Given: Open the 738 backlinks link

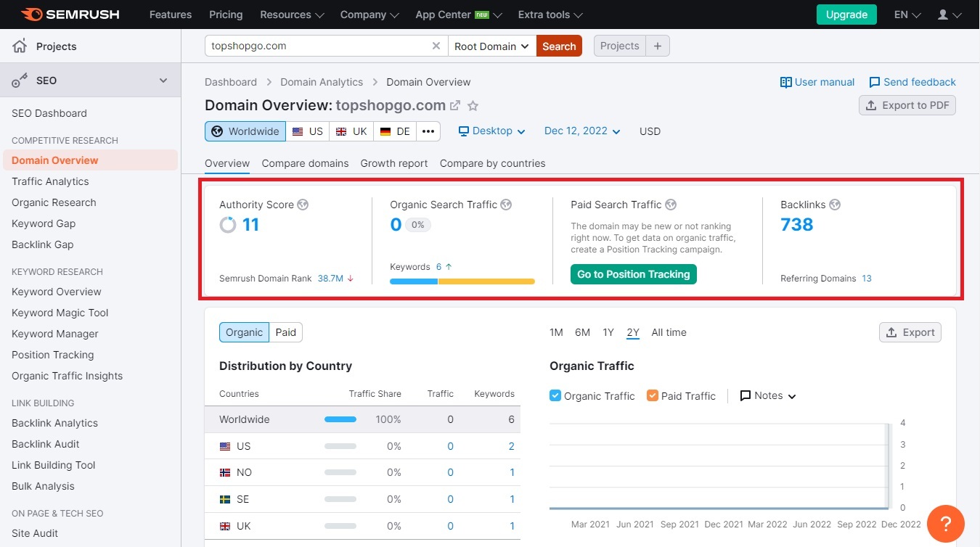Looking at the screenshot, I should 796,225.
